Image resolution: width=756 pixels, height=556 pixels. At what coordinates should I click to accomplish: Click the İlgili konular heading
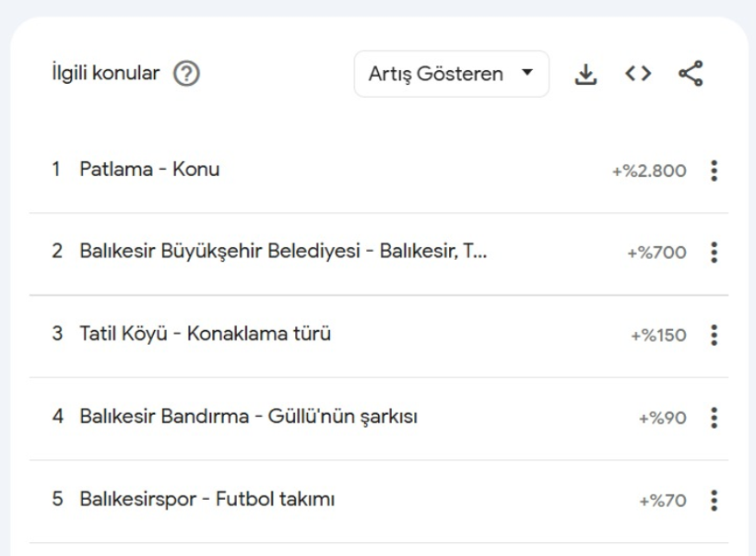pyautogui.click(x=105, y=74)
